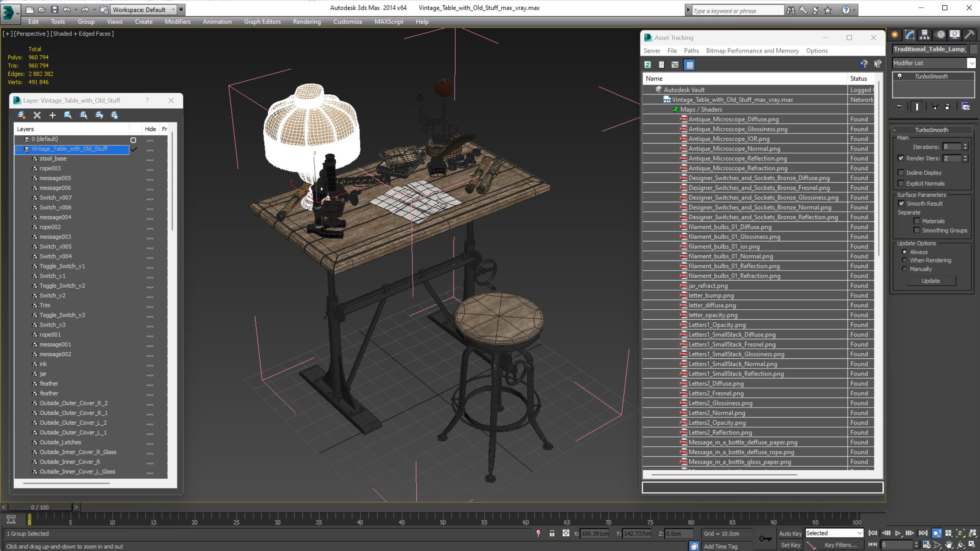Delete highlighted layers X icon in Layer dialog

pyautogui.click(x=37, y=115)
